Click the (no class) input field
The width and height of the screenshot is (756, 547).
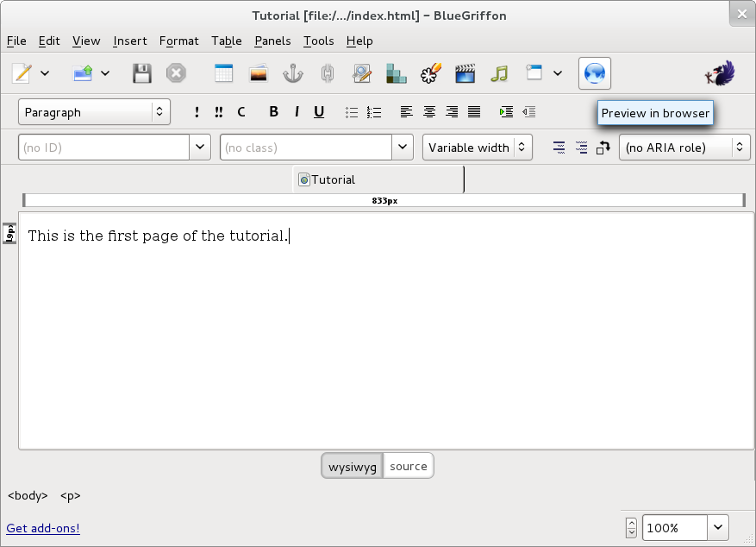[x=306, y=148]
